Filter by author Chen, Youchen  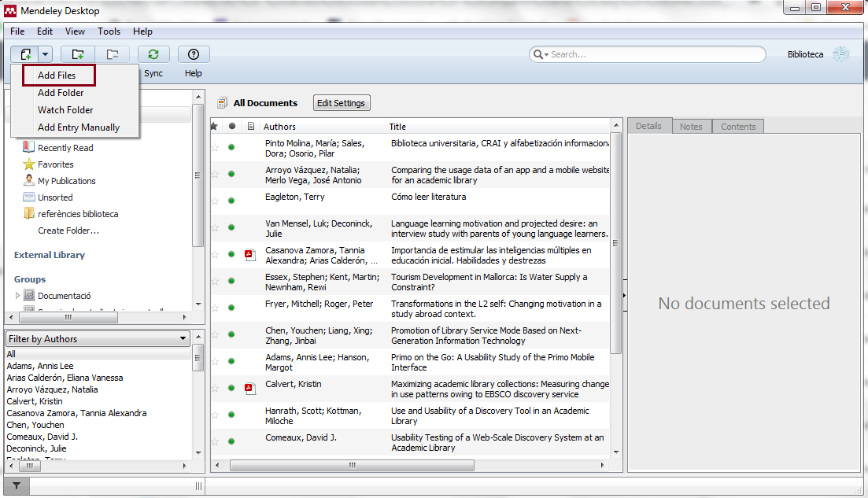35,425
